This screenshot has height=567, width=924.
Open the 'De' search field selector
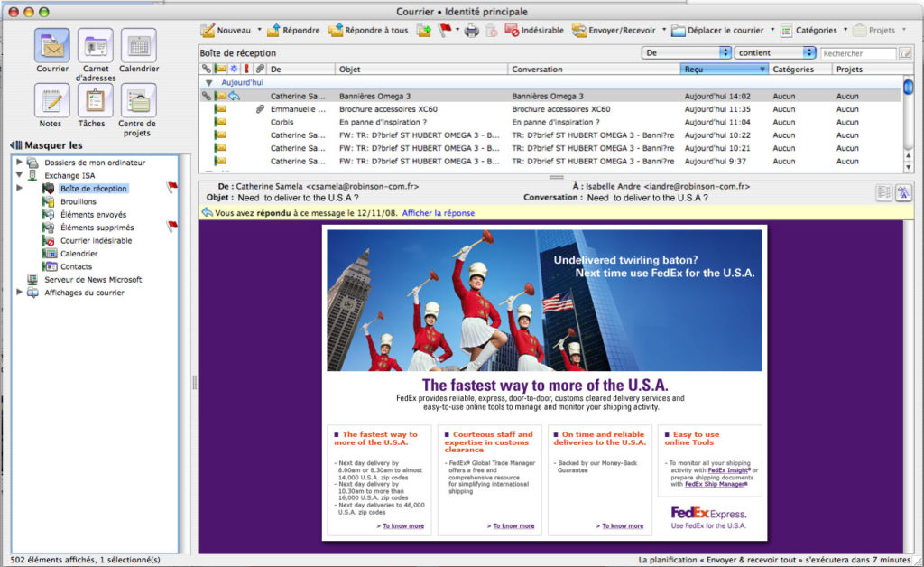[x=687, y=53]
